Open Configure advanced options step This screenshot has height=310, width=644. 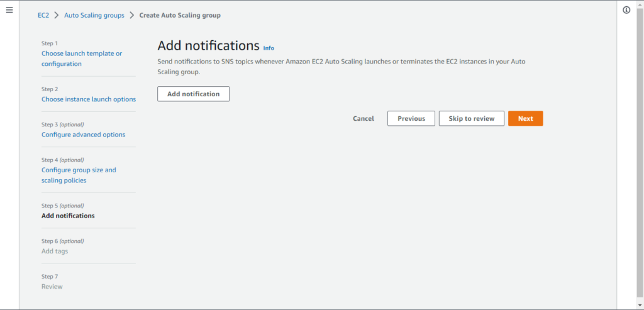coord(84,135)
